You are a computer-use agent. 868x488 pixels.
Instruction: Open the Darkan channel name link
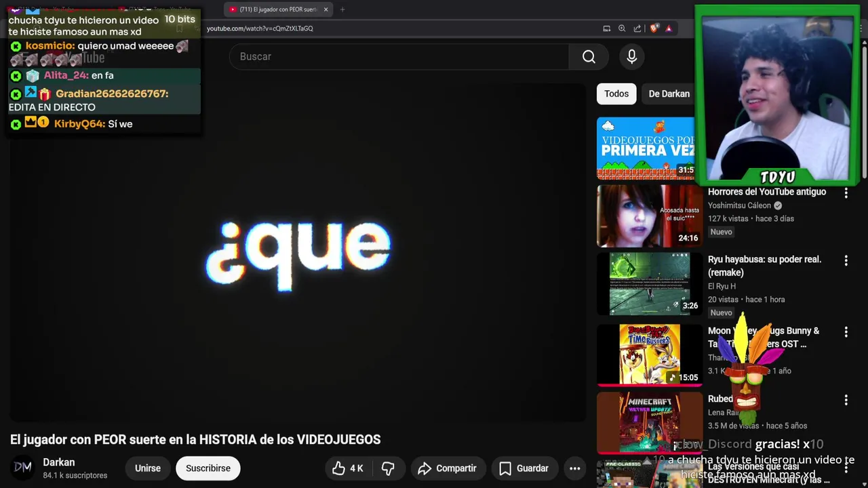(59, 462)
